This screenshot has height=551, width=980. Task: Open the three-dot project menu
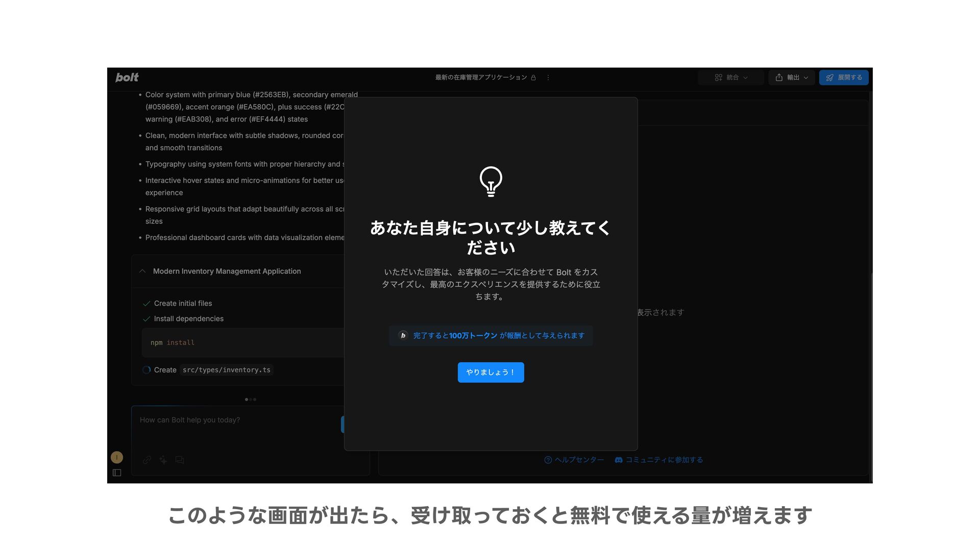[548, 78]
